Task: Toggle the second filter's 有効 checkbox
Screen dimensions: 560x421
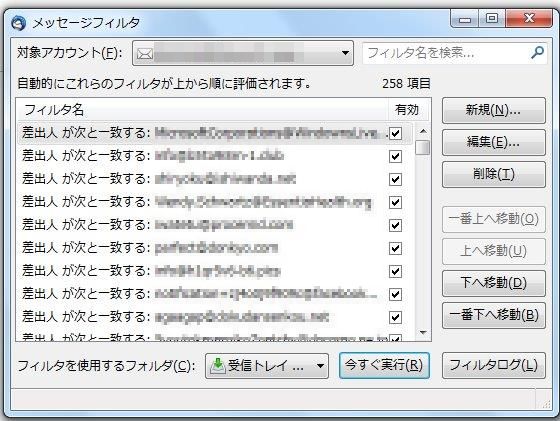Action: (395, 156)
